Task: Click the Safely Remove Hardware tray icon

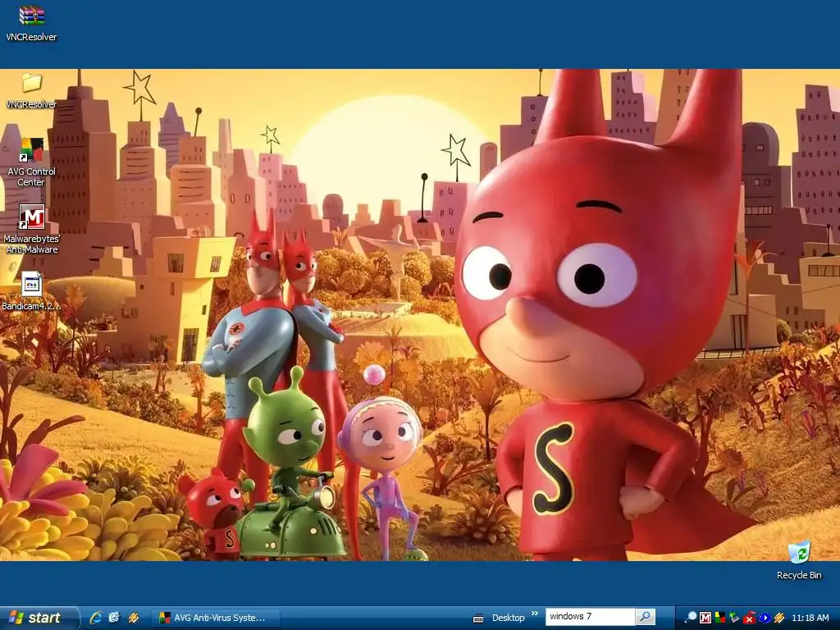Action: 734,618
